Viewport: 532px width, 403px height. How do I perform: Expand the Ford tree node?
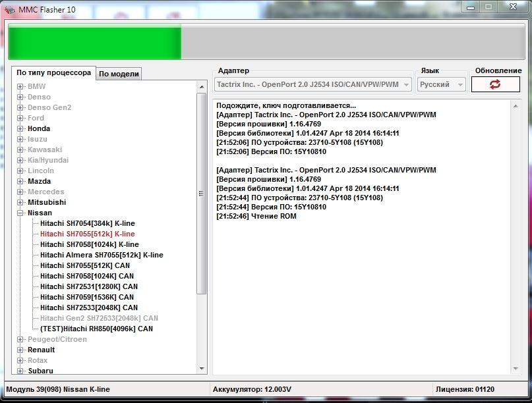[20, 118]
